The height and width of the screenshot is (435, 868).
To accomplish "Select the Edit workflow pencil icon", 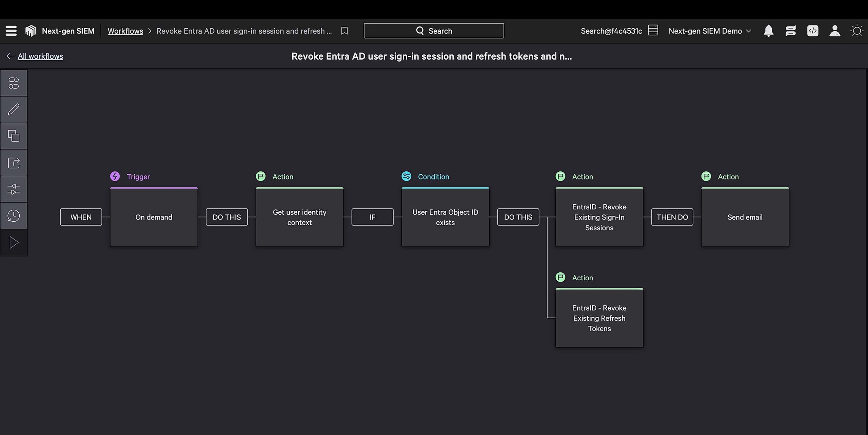I will click(14, 109).
